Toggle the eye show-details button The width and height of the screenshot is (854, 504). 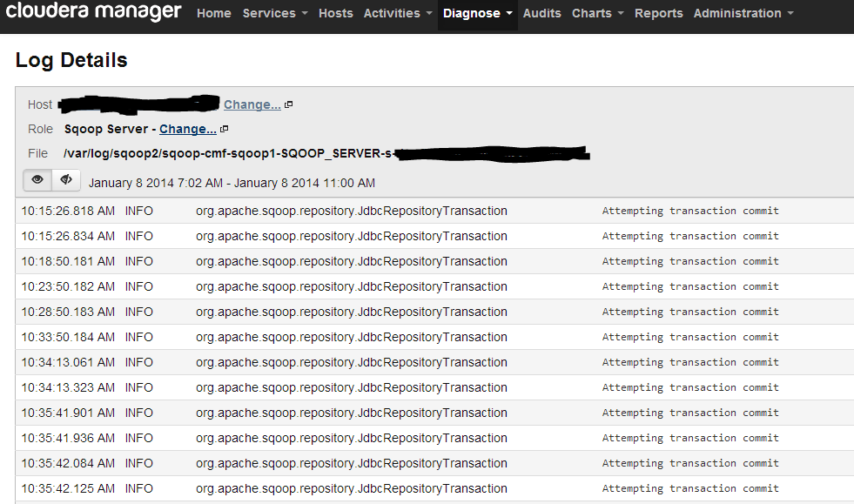coord(37,180)
